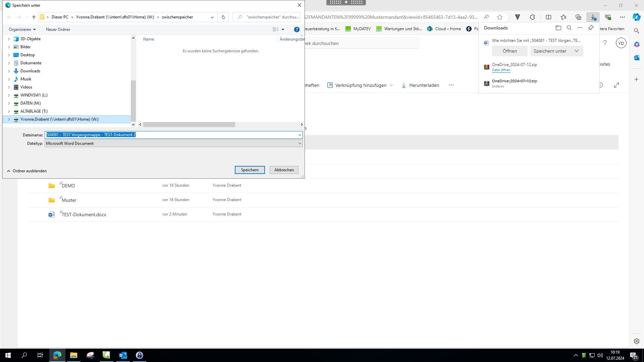Click the horizontal scrollbar in file list
Screen dimensions: 644x362
click(x=189, y=125)
